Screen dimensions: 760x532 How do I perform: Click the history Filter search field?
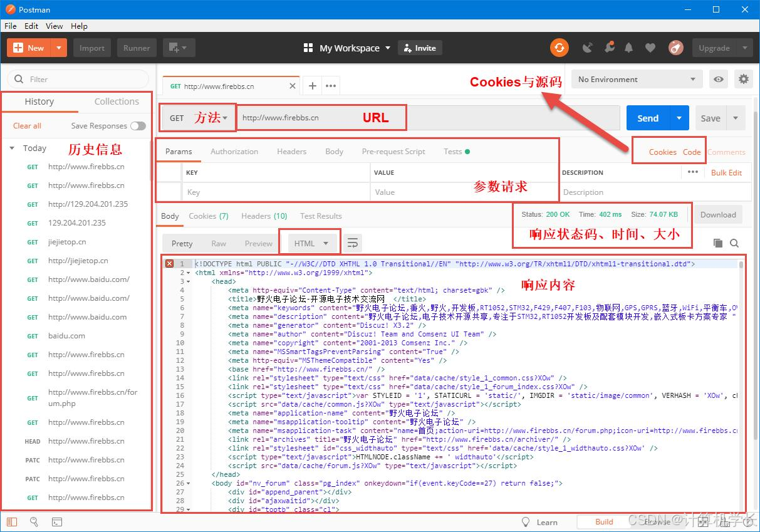click(x=78, y=80)
